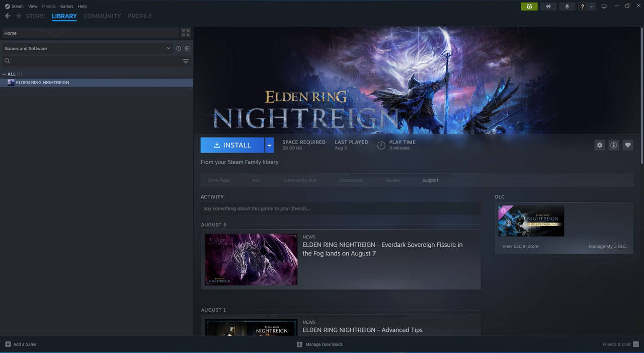Select ELDEN RING NIGHTREIGN in game list
Image resolution: width=644 pixels, height=353 pixels.
(97, 83)
